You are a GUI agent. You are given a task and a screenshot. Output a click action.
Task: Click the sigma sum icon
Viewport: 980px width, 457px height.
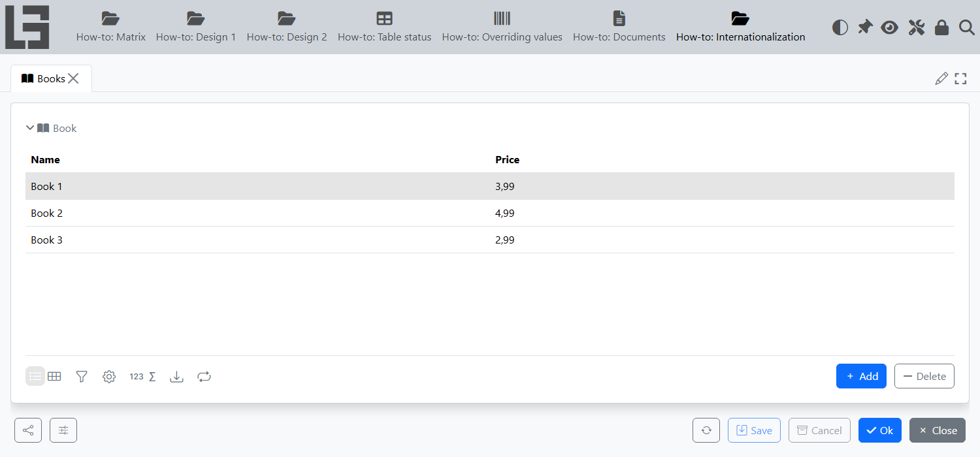point(152,377)
